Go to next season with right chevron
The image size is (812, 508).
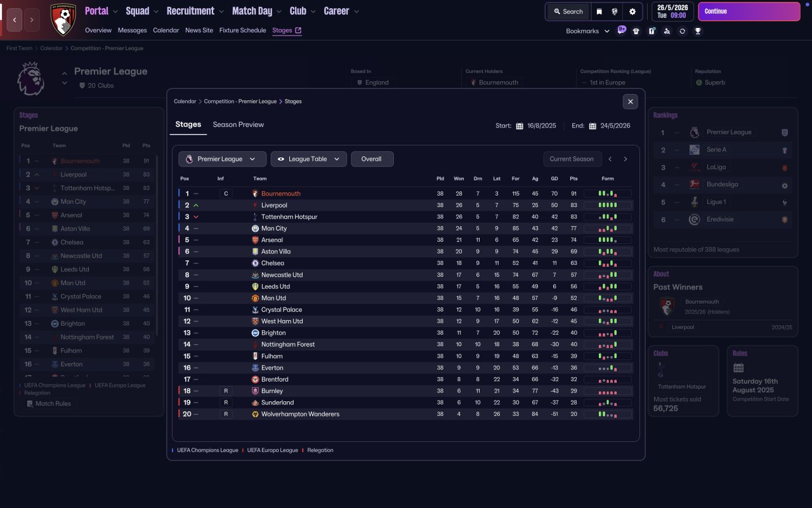coord(625,159)
